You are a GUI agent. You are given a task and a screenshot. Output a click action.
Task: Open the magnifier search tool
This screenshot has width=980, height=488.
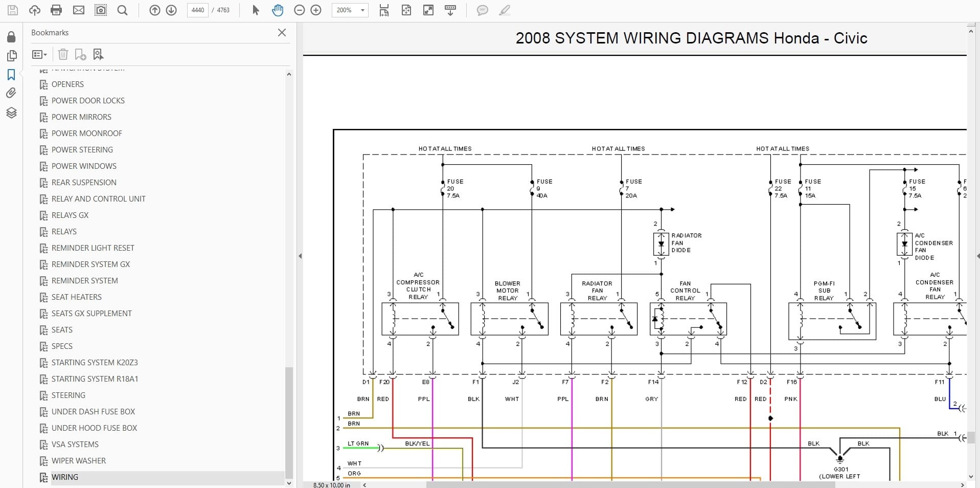pos(123,10)
